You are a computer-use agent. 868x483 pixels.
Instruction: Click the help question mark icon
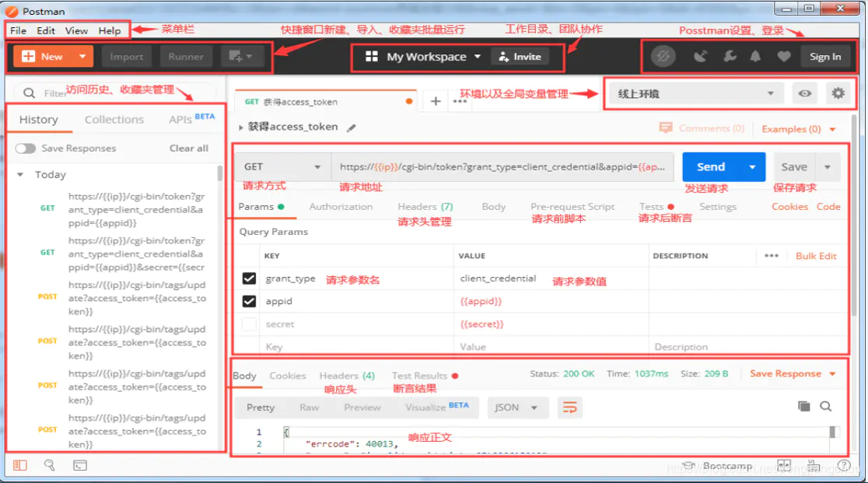pos(844,466)
